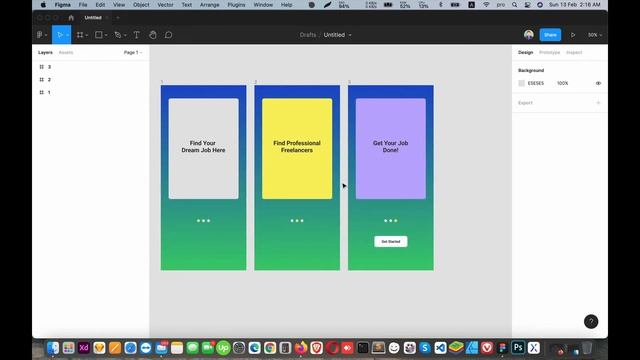Open Upwork from the dock
The image size is (640, 360).
click(223, 348)
